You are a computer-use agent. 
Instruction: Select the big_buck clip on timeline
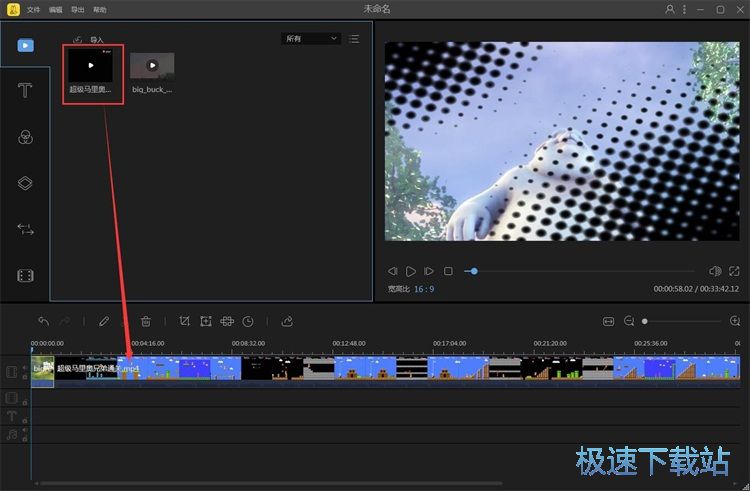point(43,371)
